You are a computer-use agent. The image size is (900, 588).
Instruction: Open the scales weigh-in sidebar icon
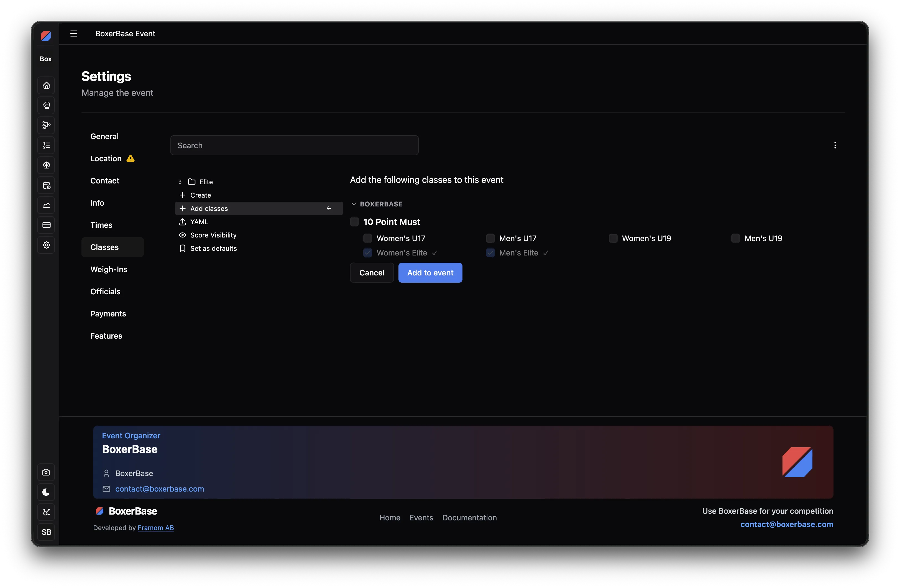47,165
